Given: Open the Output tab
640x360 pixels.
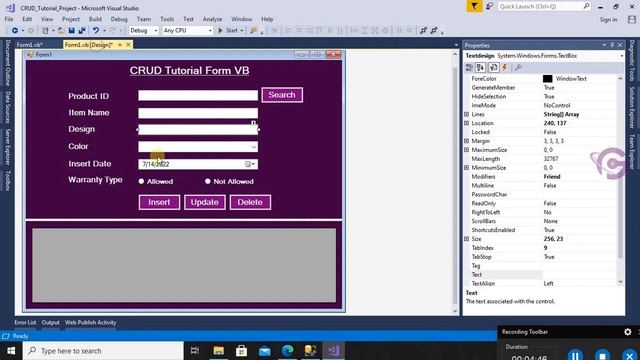Looking at the screenshot, I should pyautogui.click(x=50, y=322).
